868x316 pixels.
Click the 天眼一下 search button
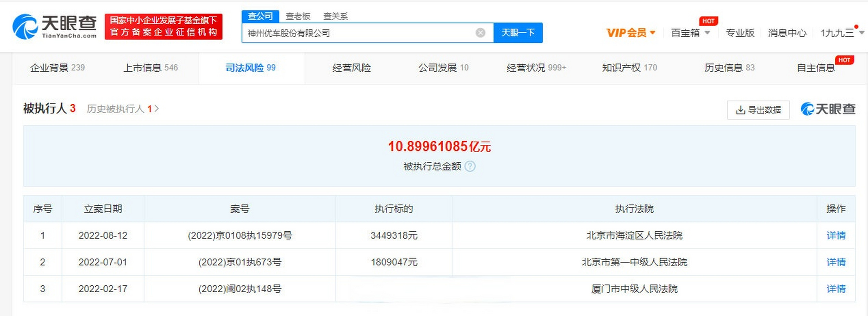pyautogui.click(x=518, y=33)
